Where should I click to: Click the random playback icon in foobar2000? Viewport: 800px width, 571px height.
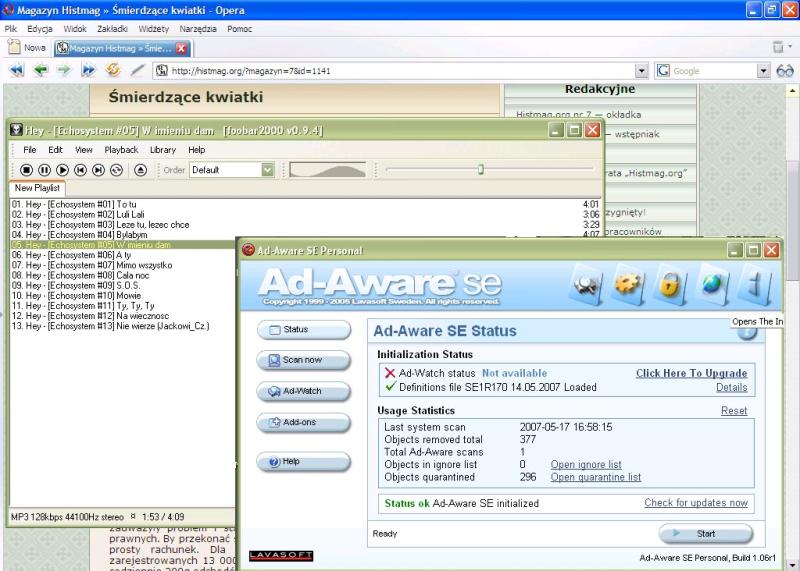116,170
